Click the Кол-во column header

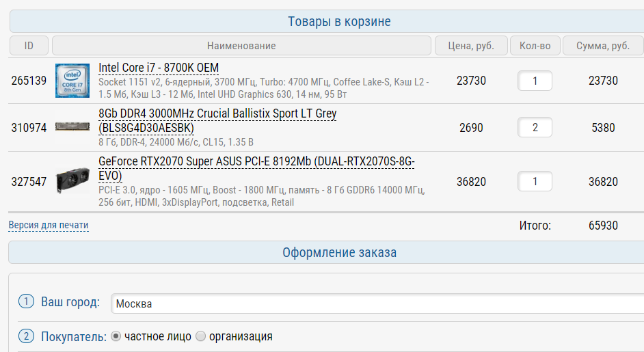(x=535, y=46)
